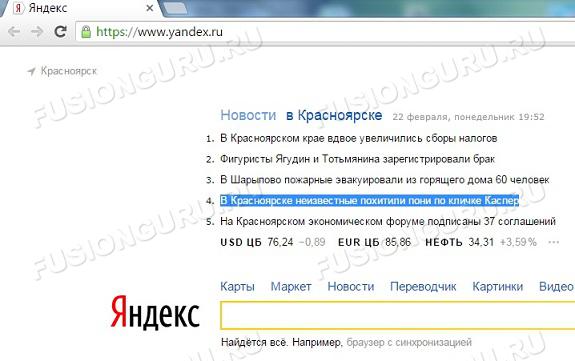The image size is (575, 361).
Task: Open the news about stolen pony Каспер
Action: 370,201
